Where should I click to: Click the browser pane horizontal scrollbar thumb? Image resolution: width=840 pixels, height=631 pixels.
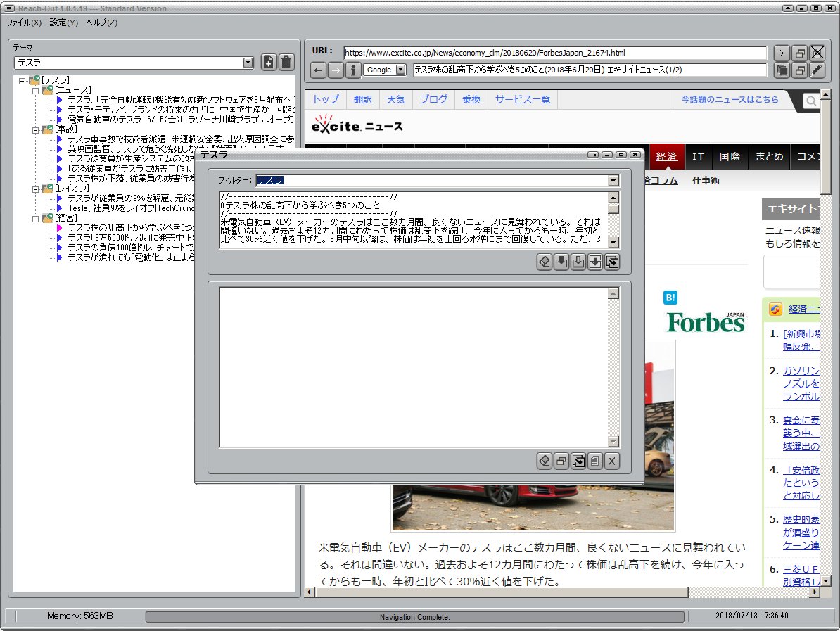click(502, 592)
